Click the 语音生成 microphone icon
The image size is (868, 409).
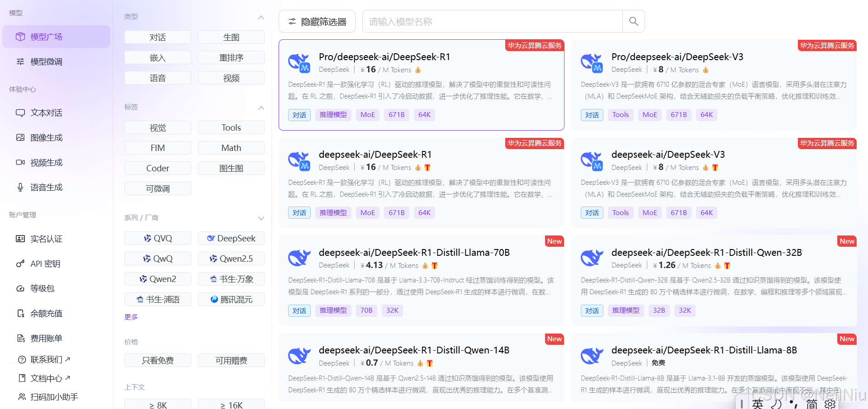pyautogui.click(x=20, y=187)
